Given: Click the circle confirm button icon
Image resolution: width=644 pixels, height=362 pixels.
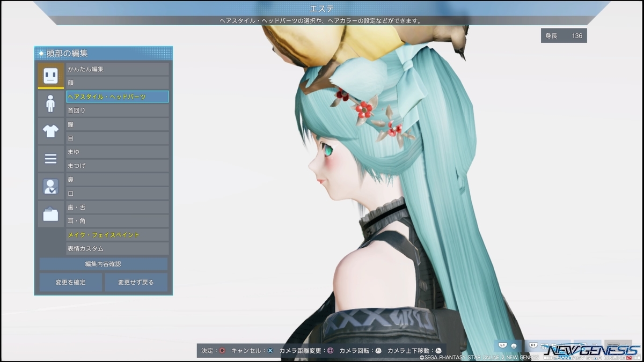Looking at the screenshot, I should tap(222, 351).
